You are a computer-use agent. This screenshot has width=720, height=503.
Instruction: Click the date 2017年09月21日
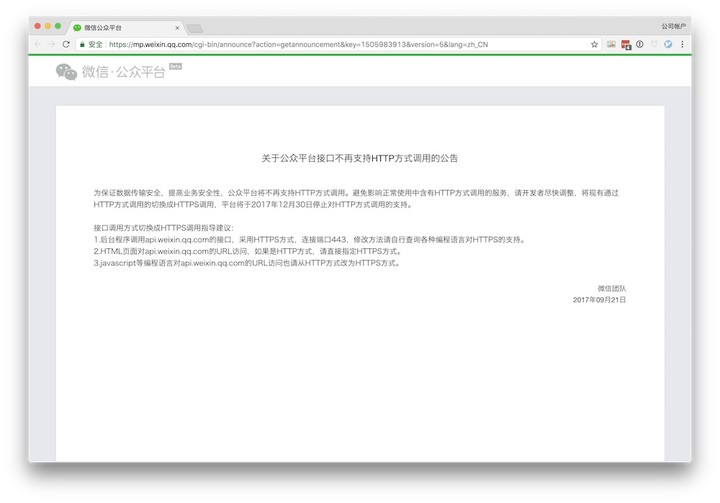click(x=599, y=300)
